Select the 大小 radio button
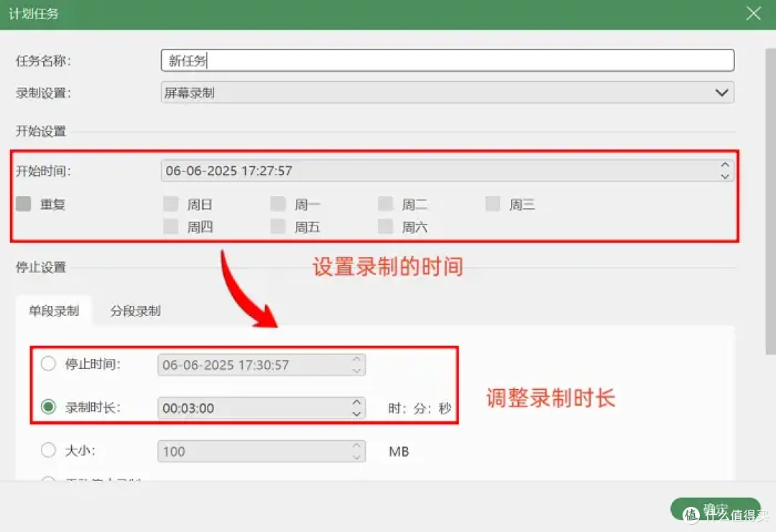This screenshot has height=532, width=776. tap(48, 450)
